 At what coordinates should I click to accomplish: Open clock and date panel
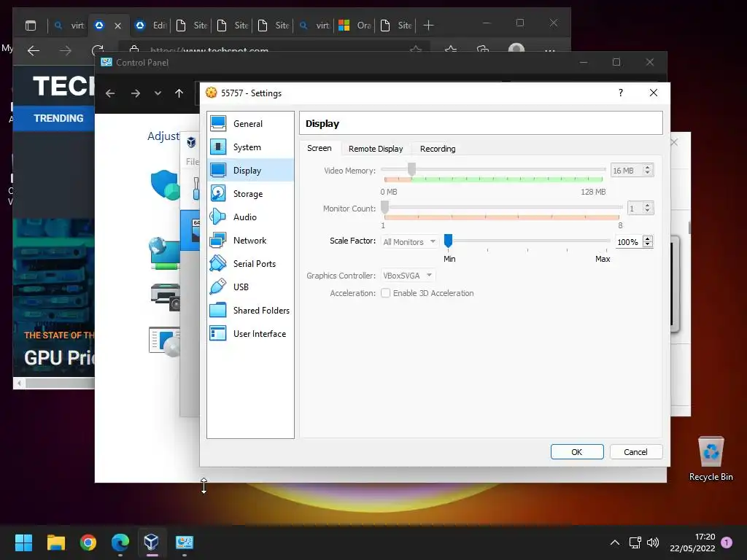pos(692,542)
